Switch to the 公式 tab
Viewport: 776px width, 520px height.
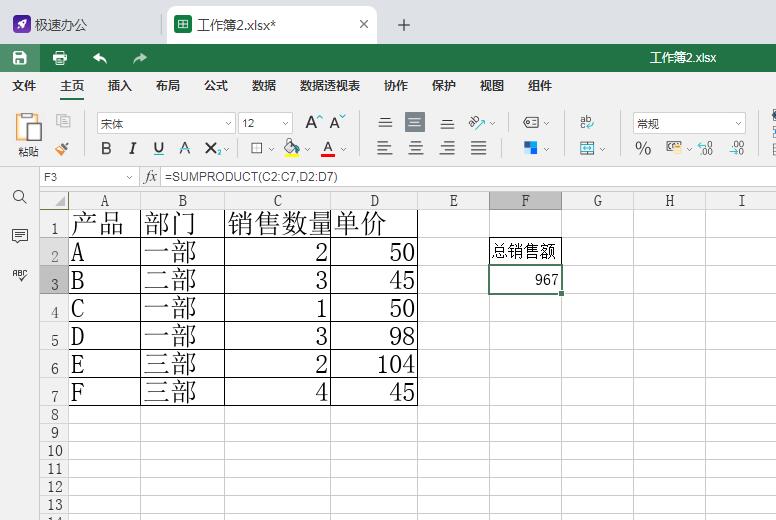click(x=216, y=86)
